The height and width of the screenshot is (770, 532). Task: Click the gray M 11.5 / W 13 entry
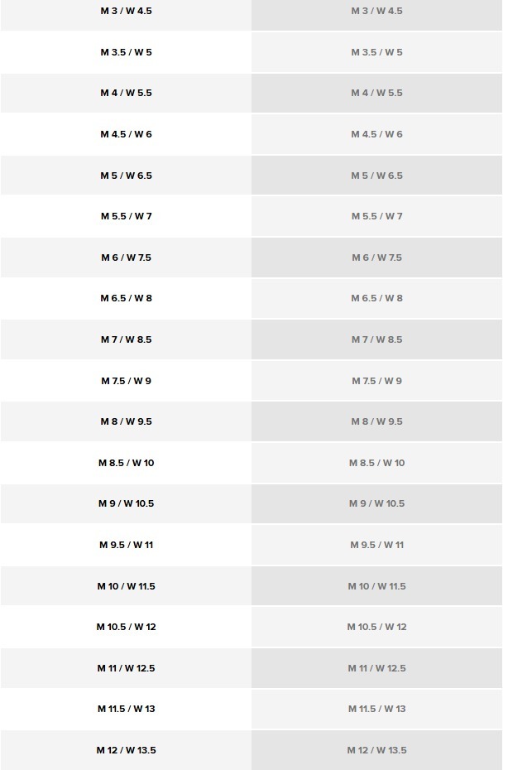[x=376, y=709]
